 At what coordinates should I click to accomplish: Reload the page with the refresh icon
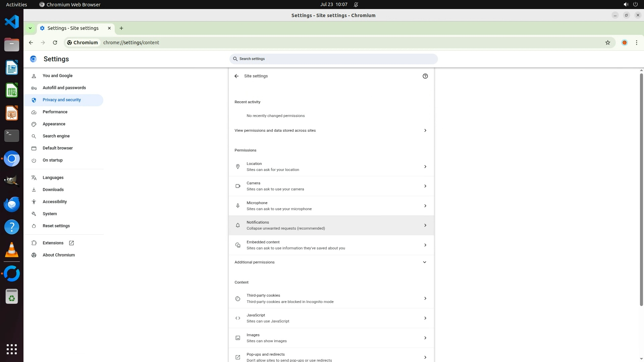coord(55,43)
